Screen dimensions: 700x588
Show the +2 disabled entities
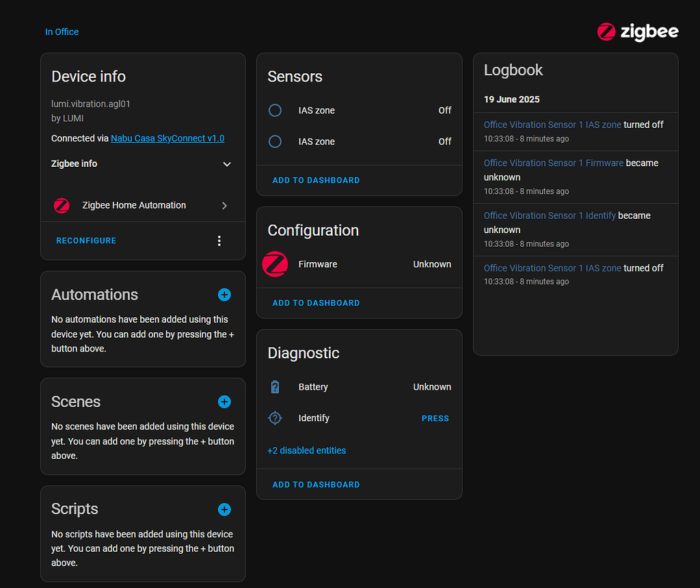point(306,451)
